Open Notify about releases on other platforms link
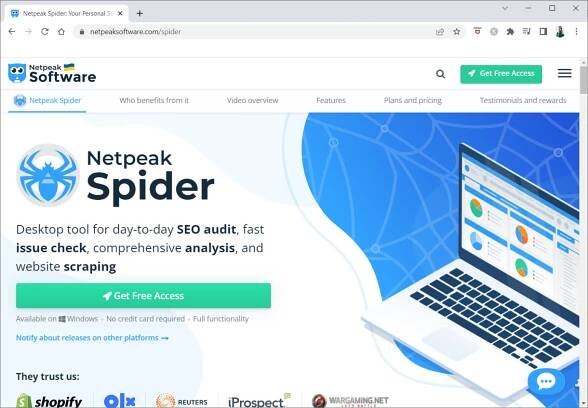Image resolution: width=588 pixels, height=408 pixels. point(92,338)
